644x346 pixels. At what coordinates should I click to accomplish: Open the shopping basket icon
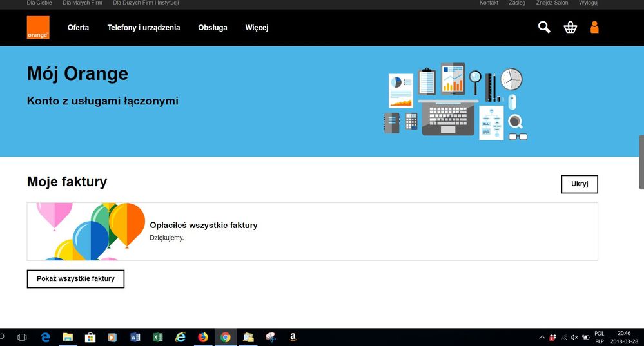(x=570, y=27)
